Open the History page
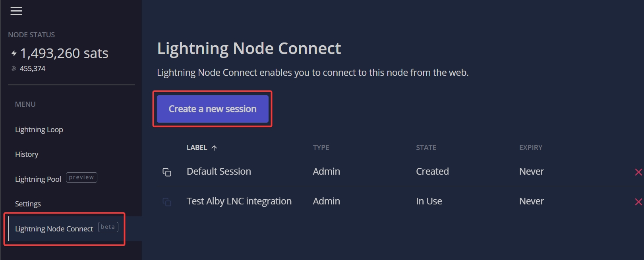Viewport: 644px width, 260px height. pos(27,154)
